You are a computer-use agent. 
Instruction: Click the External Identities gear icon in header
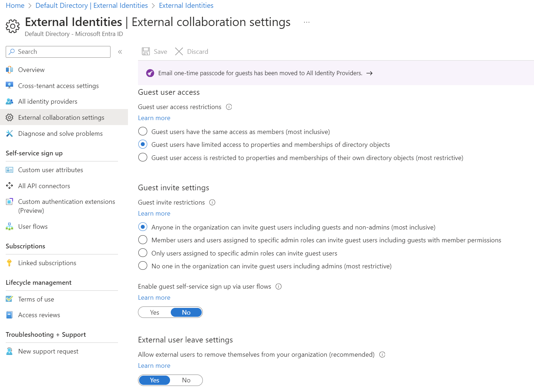click(13, 26)
